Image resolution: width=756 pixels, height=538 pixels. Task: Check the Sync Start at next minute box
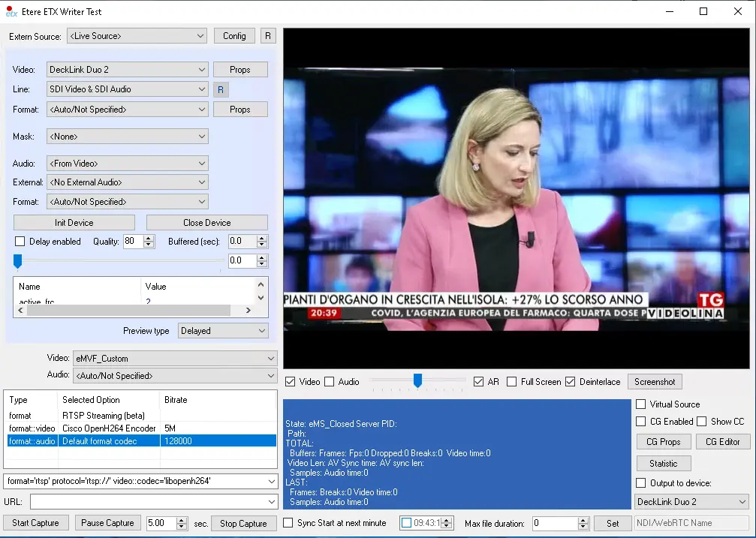pyautogui.click(x=289, y=523)
